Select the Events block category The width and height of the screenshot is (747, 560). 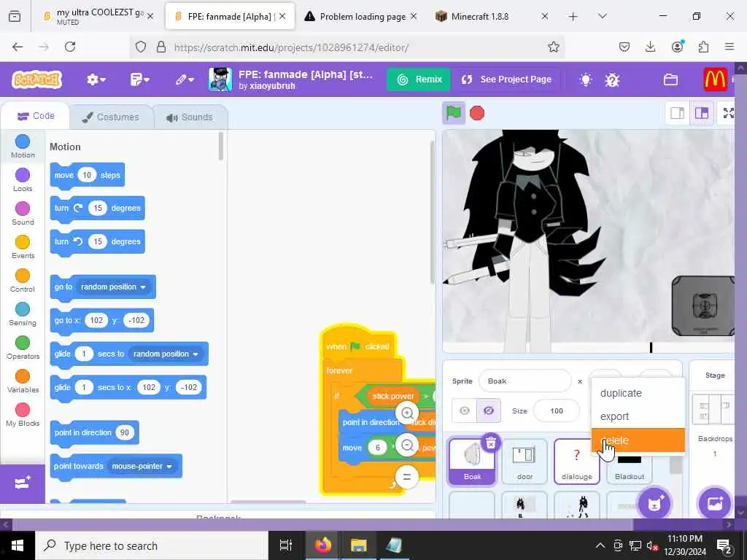pyautogui.click(x=23, y=247)
